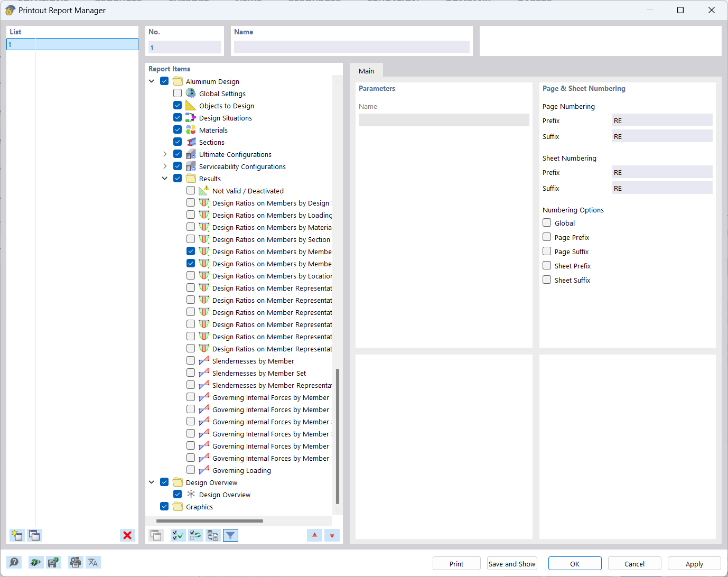
Task: Create a new printout report
Action: coord(16,535)
